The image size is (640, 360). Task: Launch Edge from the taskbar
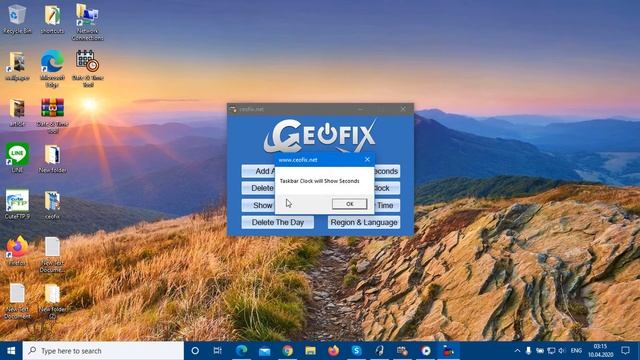242,351
